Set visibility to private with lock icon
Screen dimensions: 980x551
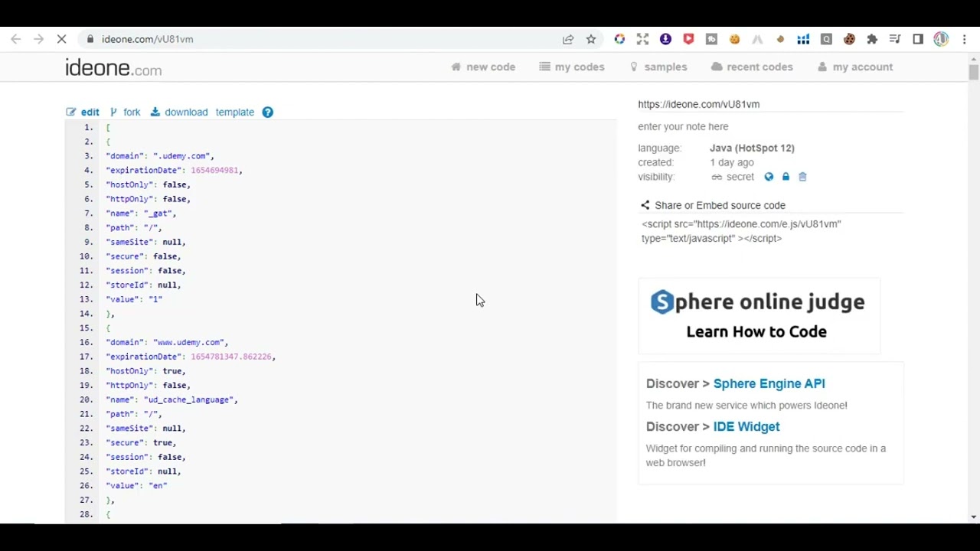click(786, 177)
